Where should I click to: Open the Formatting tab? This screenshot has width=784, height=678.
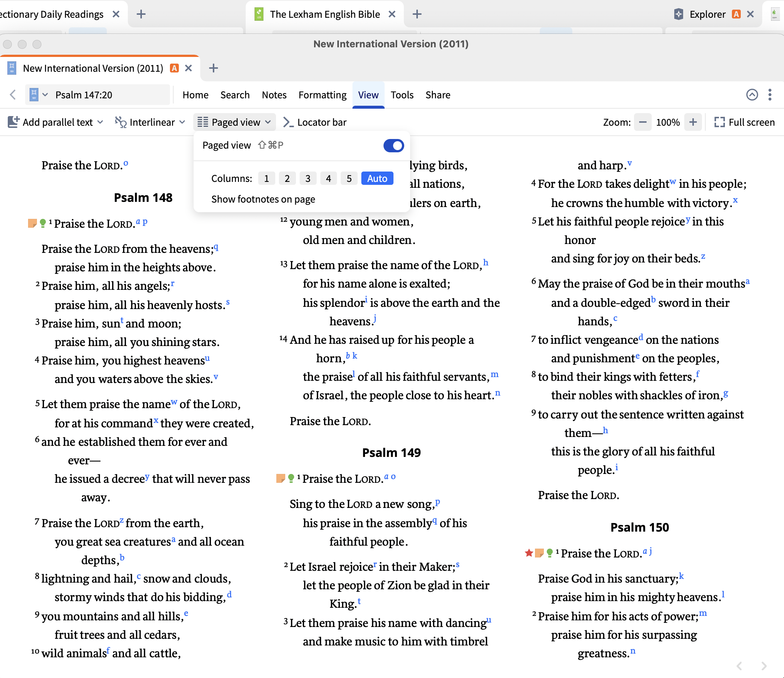pyautogui.click(x=323, y=95)
